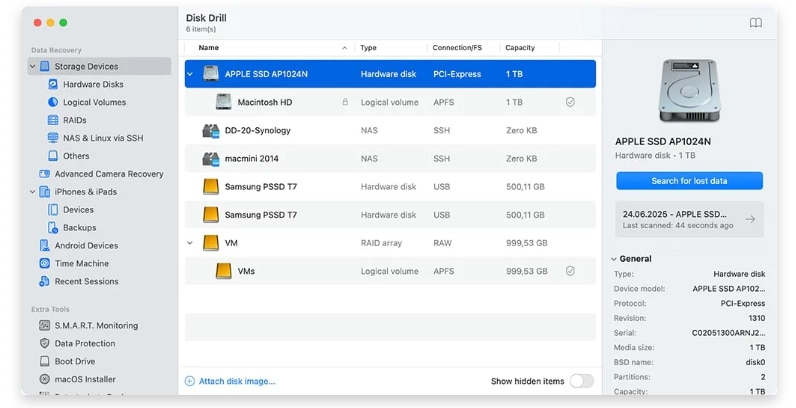Open the help book icon
Viewport: 796px width, 408px height.
pos(755,23)
